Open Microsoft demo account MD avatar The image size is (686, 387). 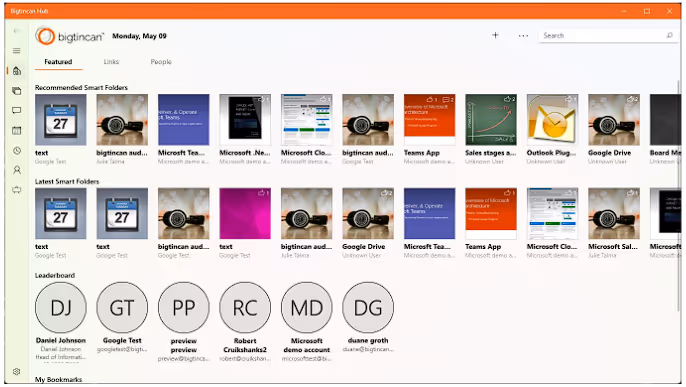click(x=307, y=308)
